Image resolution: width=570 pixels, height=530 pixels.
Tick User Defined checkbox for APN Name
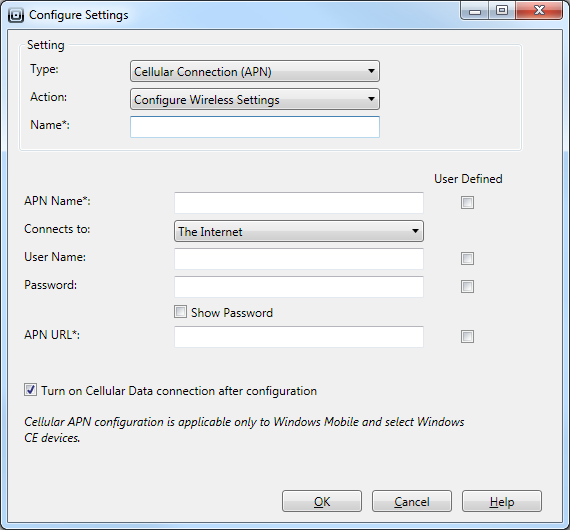click(x=467, y=202)
